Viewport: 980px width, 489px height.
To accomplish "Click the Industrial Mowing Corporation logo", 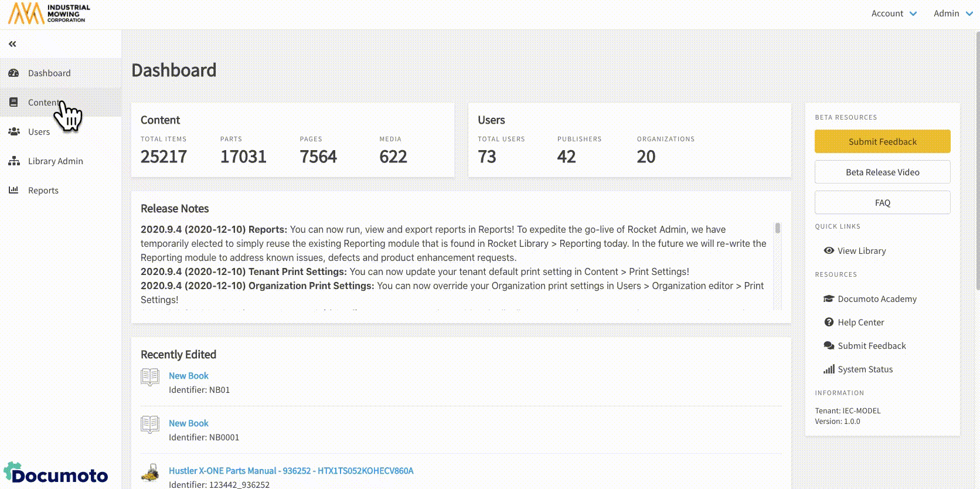I will pos(49,13).
